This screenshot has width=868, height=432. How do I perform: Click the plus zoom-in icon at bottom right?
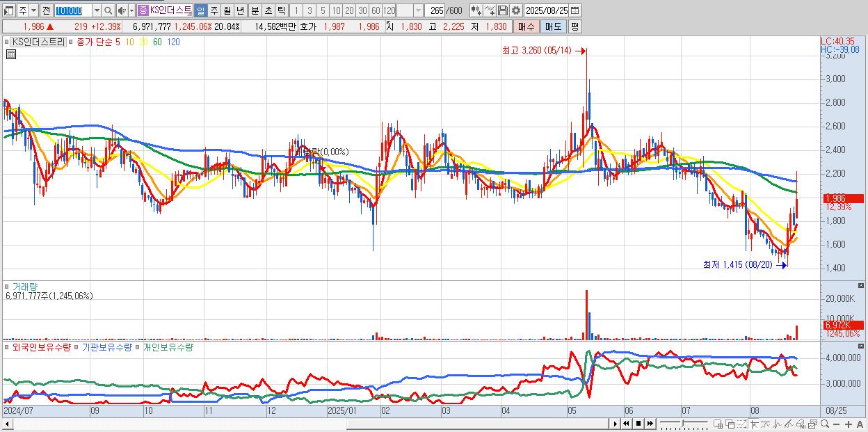[x=849, y=424]
